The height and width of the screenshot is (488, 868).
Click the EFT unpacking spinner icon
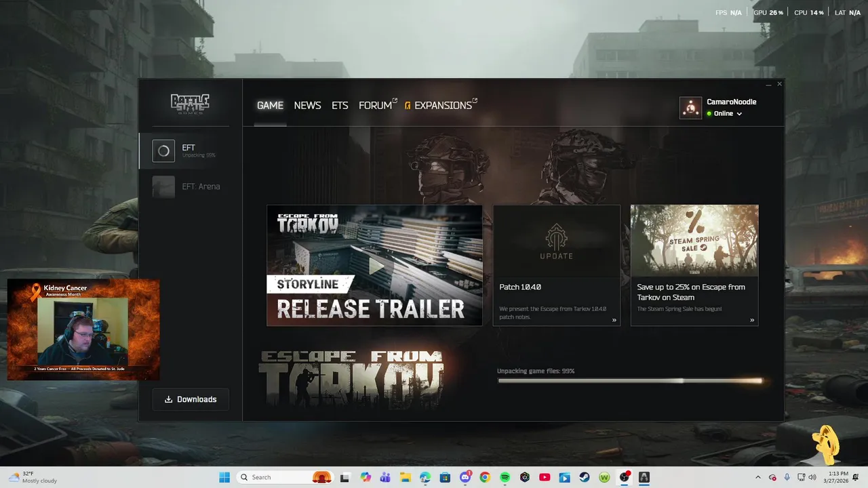coord(163,151)
